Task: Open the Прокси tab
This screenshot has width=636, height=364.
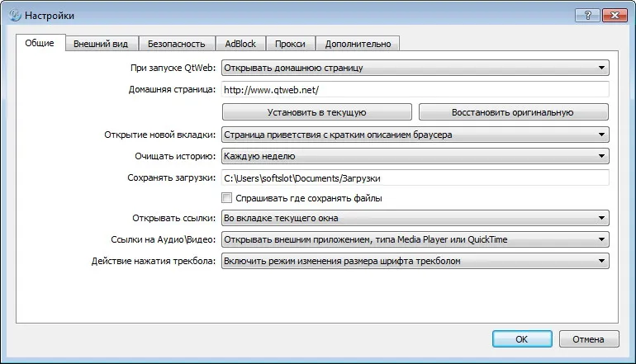Action: 290,44
